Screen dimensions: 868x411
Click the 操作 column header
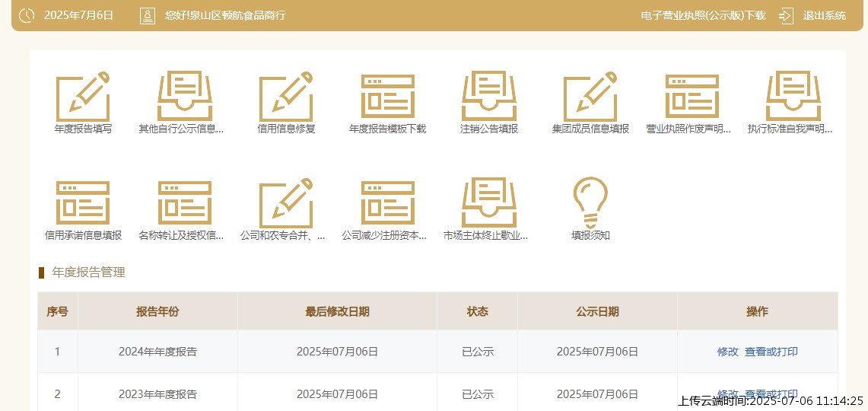pyautogui.click(x=757, y=311)
